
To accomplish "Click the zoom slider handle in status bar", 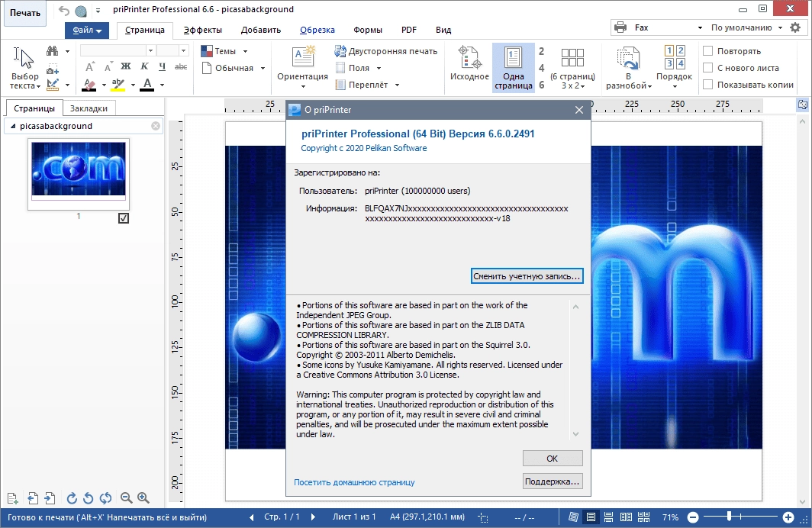I will coord(729,517).
